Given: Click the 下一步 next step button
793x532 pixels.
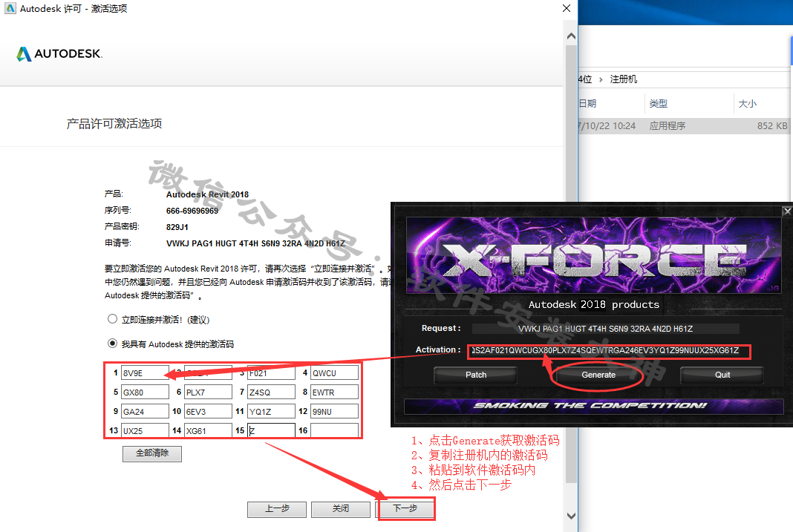Looking at the screenshot, I should 405,509.
